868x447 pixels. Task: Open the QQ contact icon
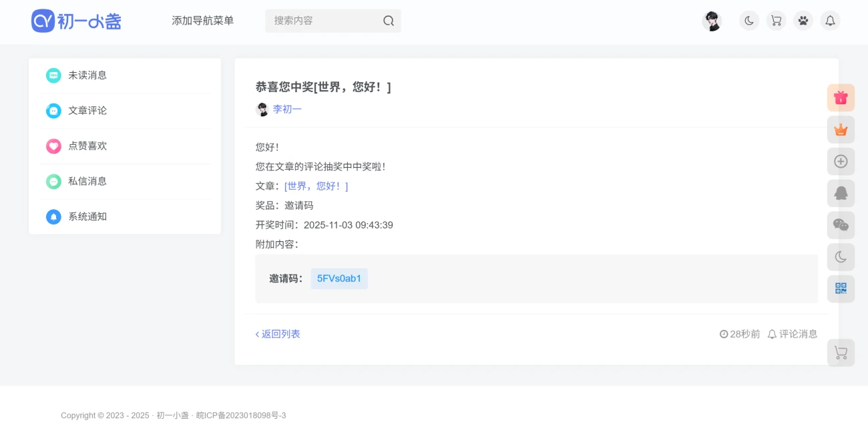[841, 193]
